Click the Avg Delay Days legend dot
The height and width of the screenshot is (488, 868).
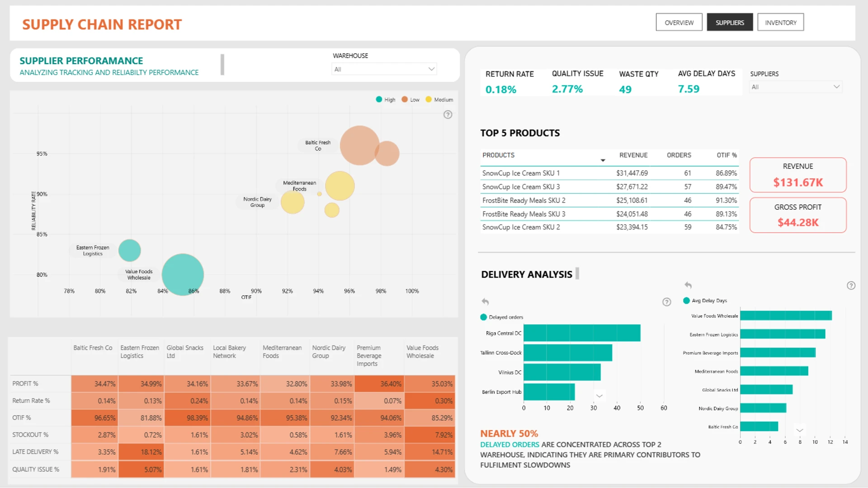click(686, 300)
